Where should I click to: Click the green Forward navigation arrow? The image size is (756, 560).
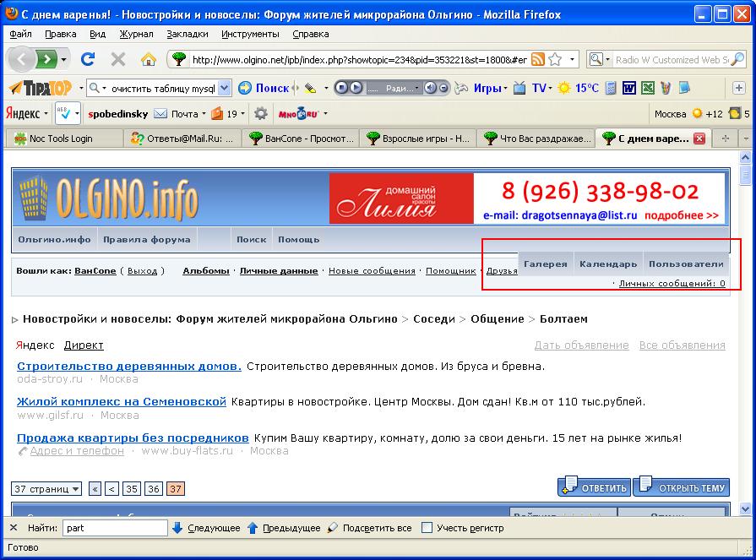click(x=46, y=59)
